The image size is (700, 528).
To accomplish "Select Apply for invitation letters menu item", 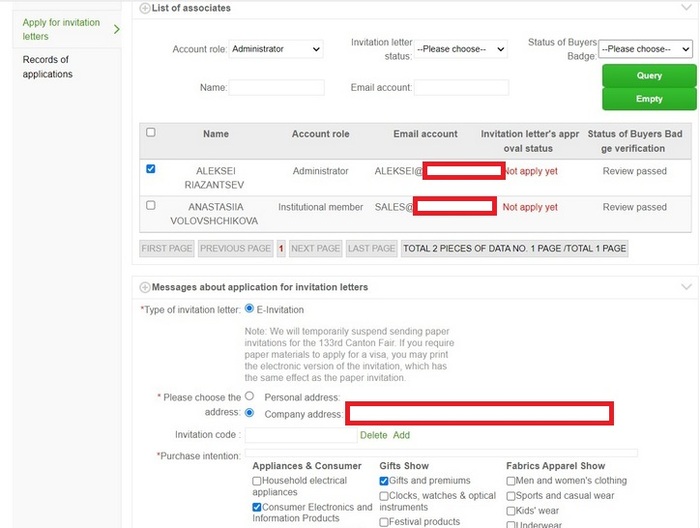I will pos(60,29).
